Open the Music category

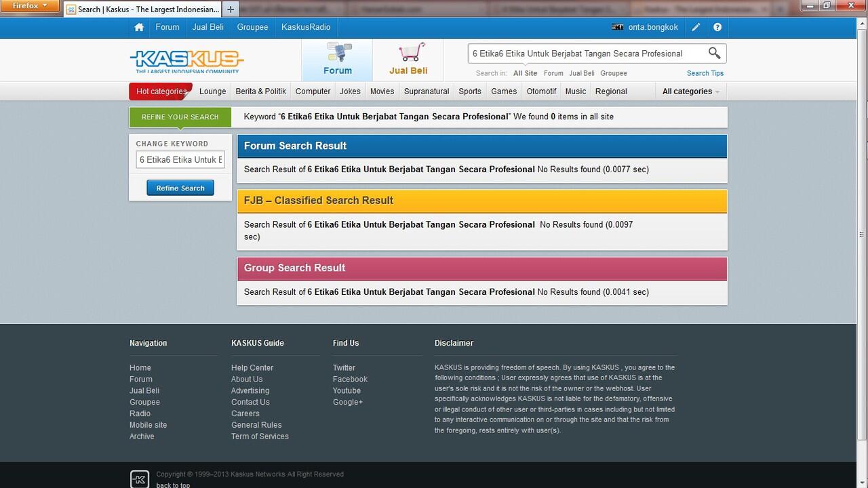(x=575, y=91)
